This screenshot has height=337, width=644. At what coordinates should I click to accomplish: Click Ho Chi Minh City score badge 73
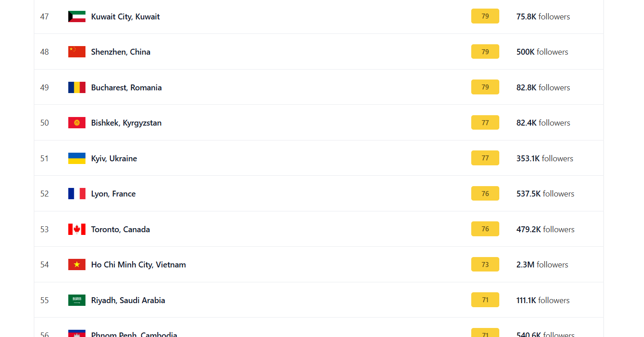pos(485,265)
